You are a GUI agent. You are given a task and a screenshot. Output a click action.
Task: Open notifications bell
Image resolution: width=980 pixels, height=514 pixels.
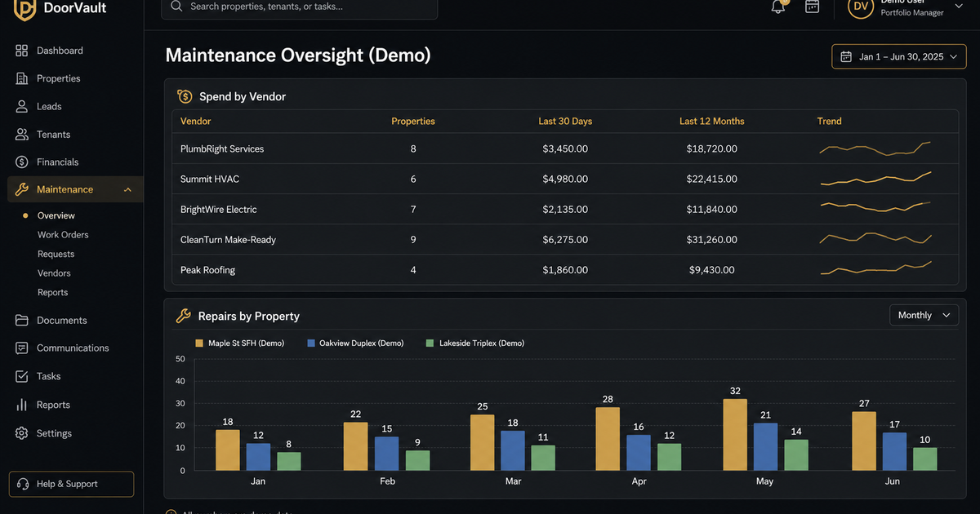(x=778, y=7)
